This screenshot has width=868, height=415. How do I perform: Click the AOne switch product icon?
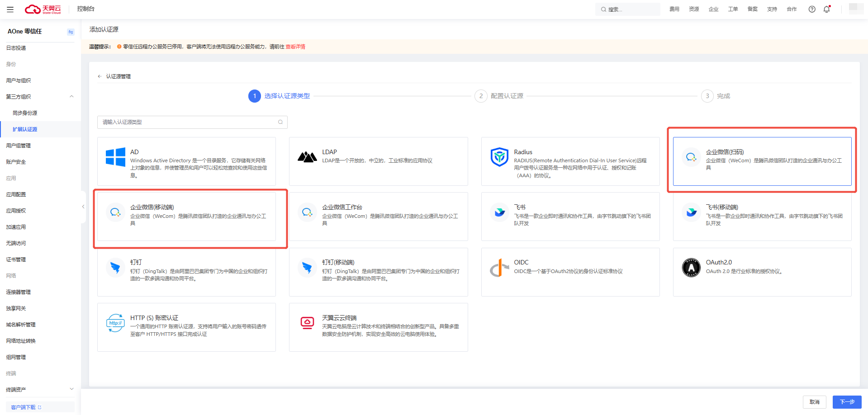coord(71,32)
